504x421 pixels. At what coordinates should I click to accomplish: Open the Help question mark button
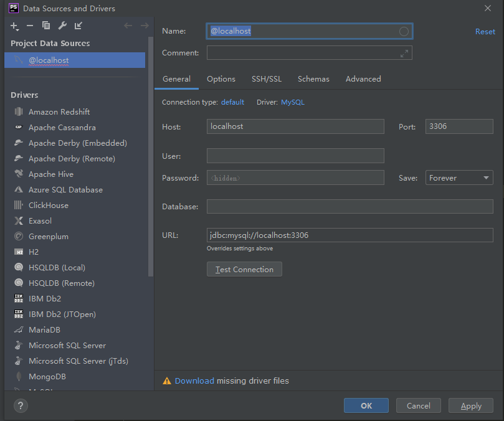pos(21,405)
